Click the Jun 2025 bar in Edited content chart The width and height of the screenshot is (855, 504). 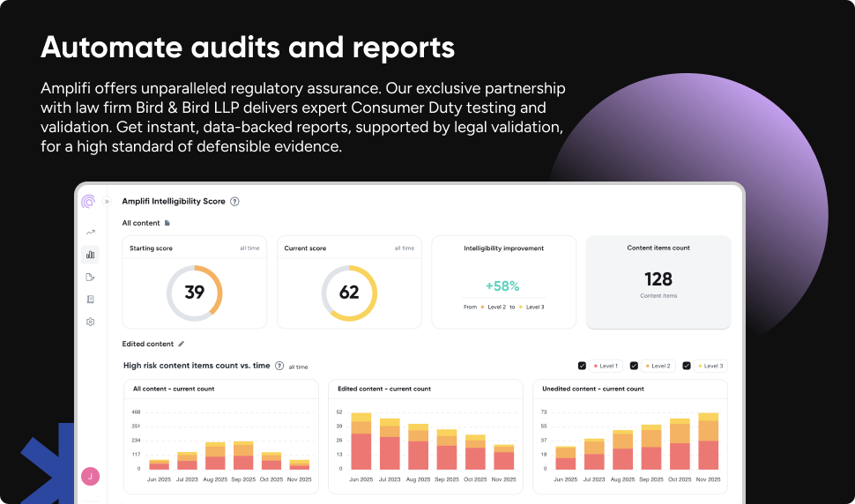point(361,441)
